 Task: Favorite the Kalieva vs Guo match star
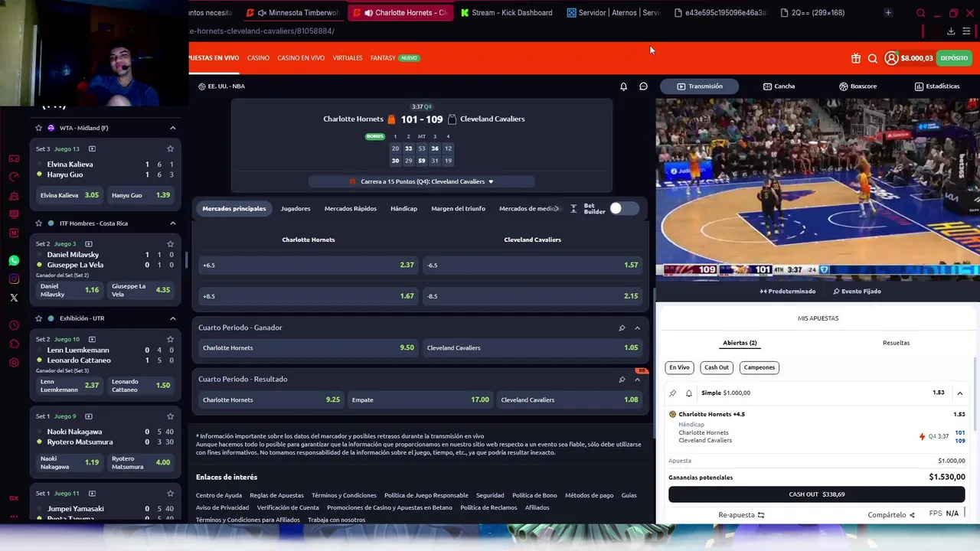click(x=170, y=148)
